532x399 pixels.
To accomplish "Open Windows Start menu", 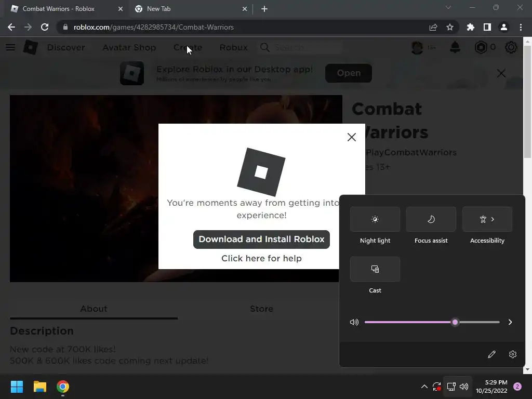I will (x=17, y=387).
